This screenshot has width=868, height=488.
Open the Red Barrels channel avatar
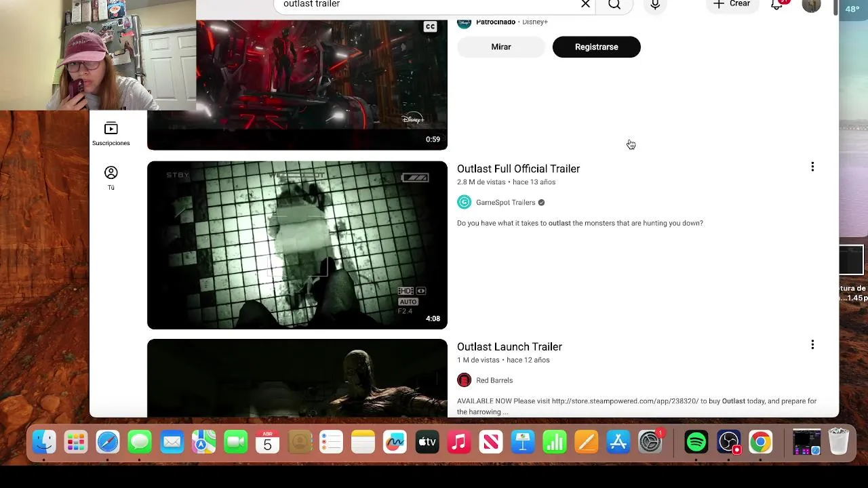coord(464,380)
